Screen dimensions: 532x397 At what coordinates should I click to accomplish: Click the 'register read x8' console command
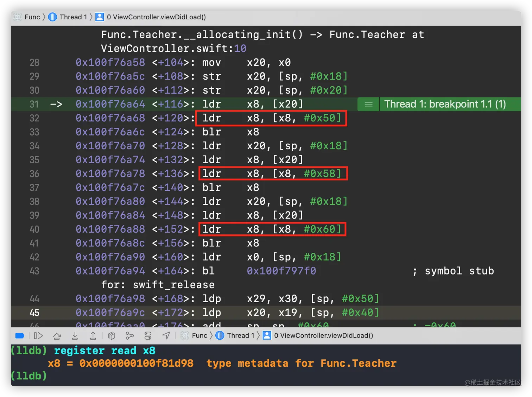[x=104, y=351]
